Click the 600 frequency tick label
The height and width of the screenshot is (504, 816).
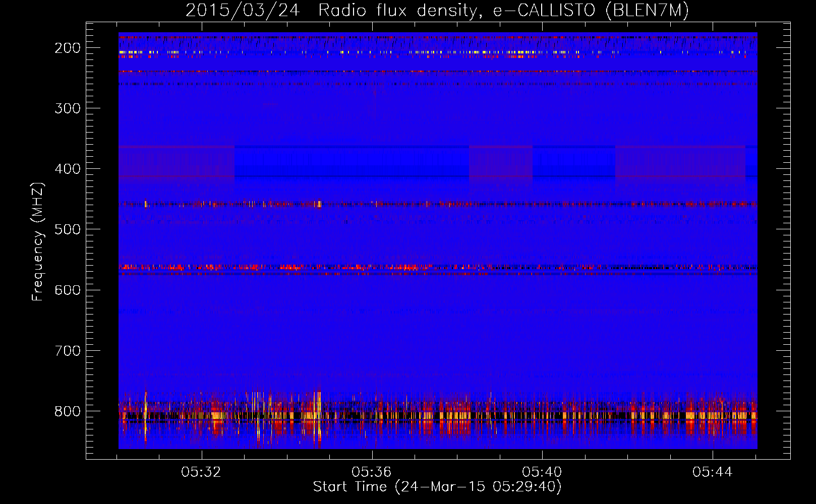68,290
